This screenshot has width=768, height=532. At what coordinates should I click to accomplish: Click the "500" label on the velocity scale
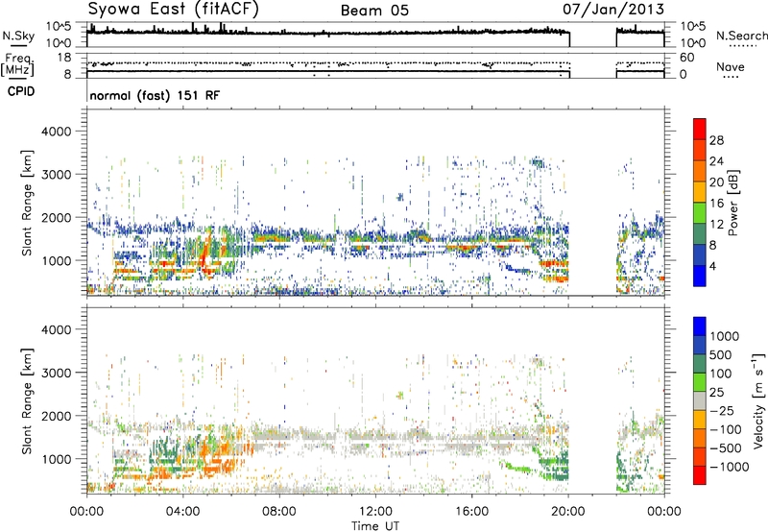click(x=720, y=355)
